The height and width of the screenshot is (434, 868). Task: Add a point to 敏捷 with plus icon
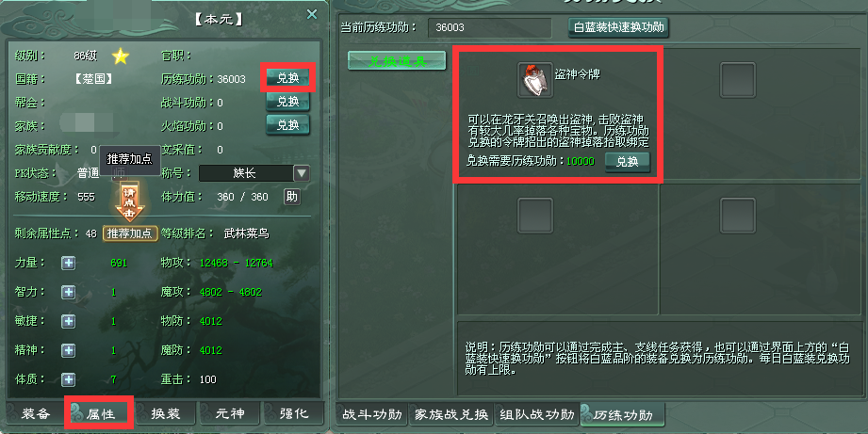68,321
